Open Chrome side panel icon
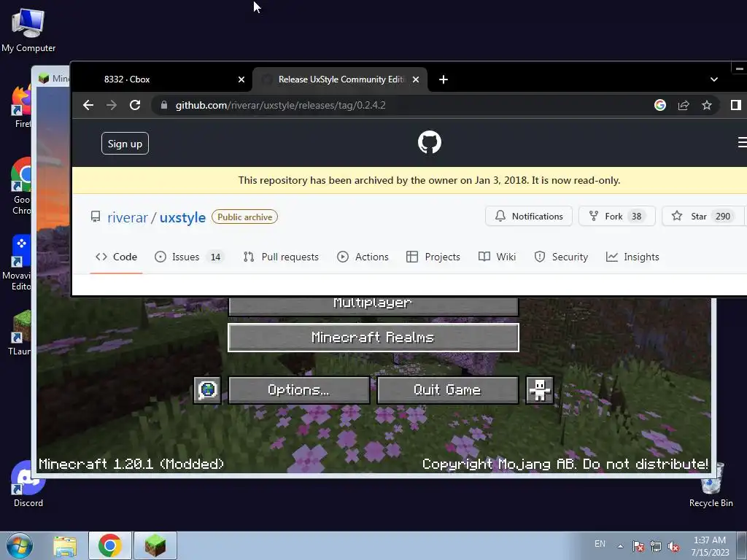The image size is (747, 560). (735, 105)
